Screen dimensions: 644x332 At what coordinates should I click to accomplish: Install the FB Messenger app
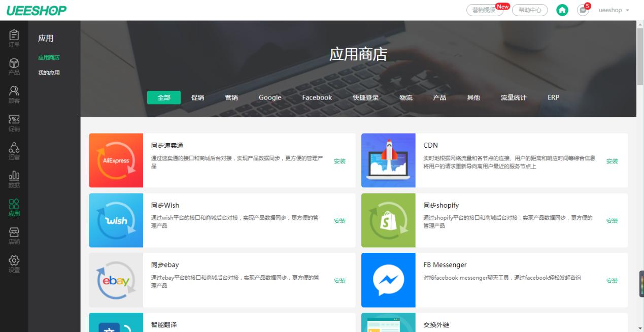point(612,281)
